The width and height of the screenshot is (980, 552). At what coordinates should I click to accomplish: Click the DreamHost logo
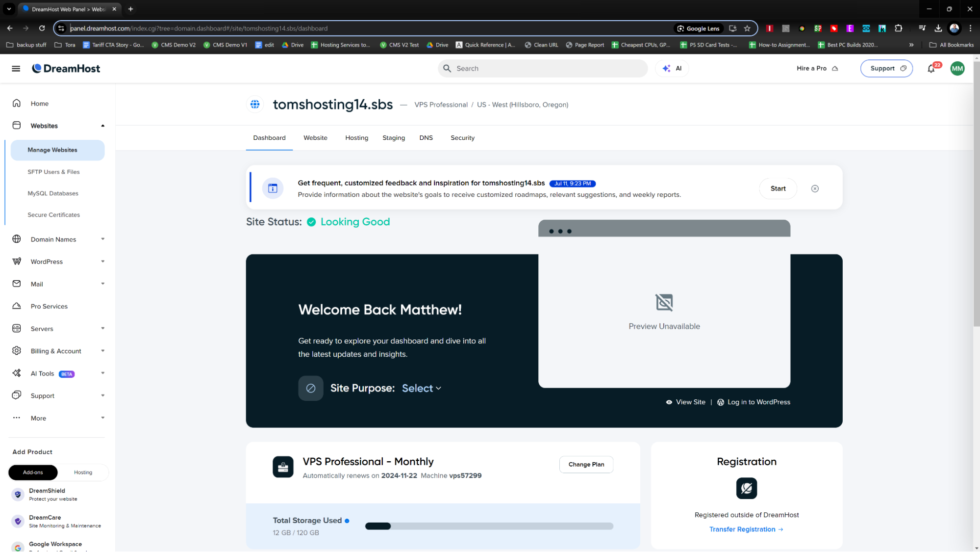[x=66, y=69]
